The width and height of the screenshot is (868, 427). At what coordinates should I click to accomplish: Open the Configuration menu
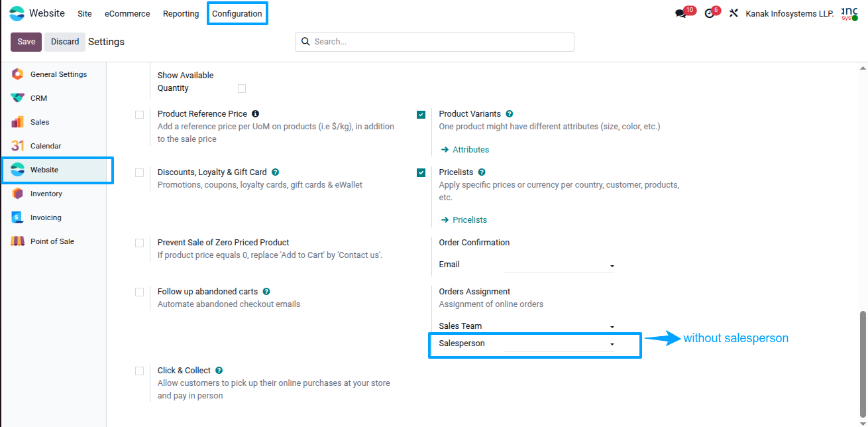coord(237,13)
